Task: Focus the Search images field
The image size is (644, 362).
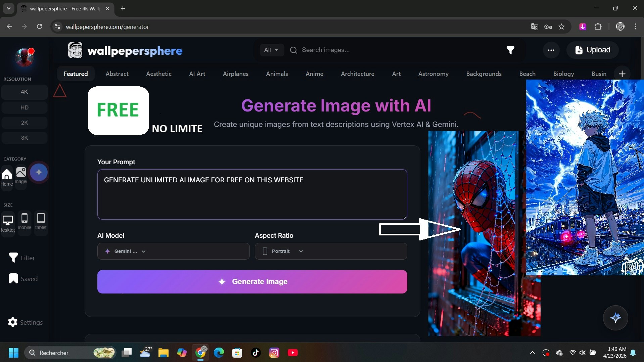Action: point(396,50)
